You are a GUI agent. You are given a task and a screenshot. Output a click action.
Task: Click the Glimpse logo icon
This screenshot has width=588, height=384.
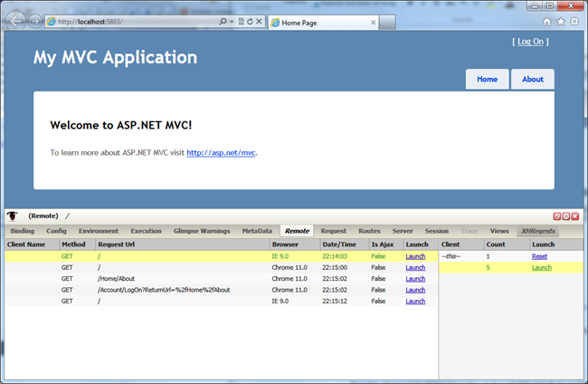[x=14, y=216]
